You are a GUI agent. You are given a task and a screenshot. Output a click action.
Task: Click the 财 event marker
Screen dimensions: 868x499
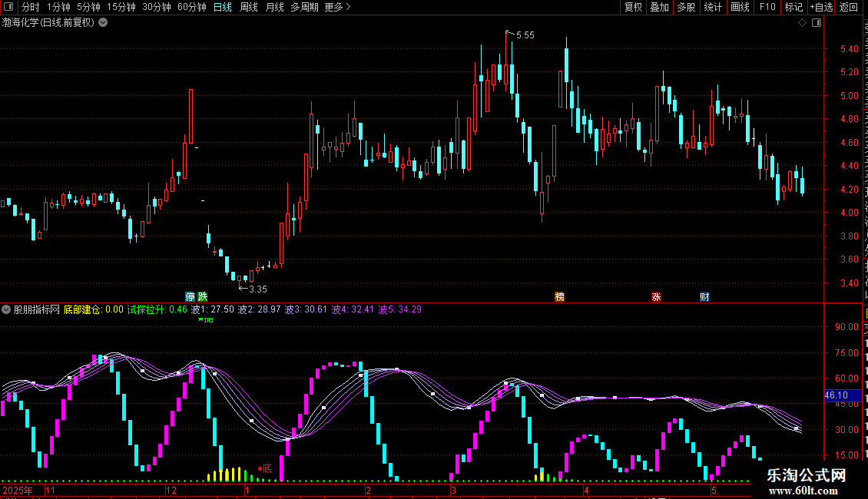(704, 297)
